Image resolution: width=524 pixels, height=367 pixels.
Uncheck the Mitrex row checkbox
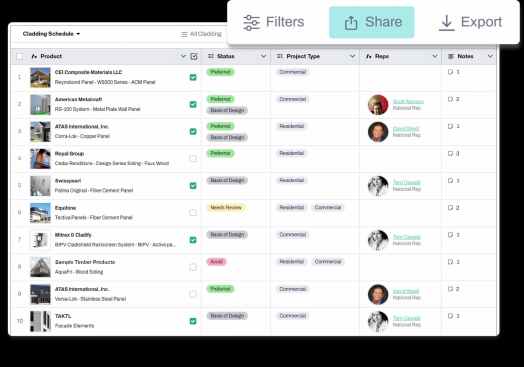coord(193,240)
